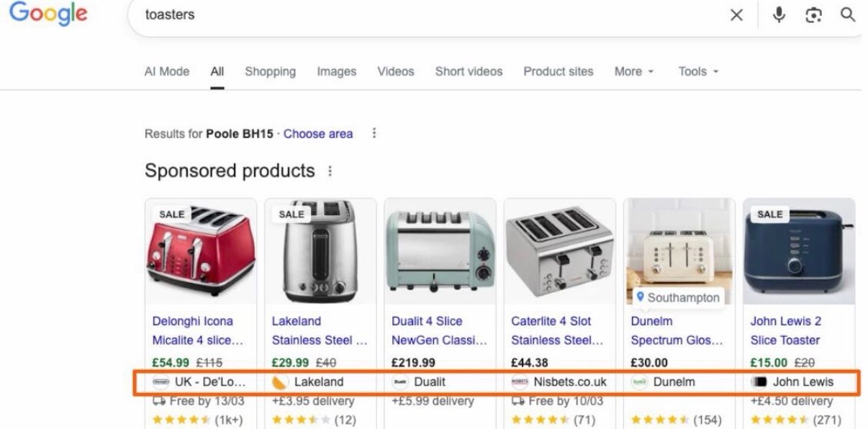Viewport: 868px width, 429px height.
Task: Open the three-dot menu beside Choose area
Action: pos(374,133)
